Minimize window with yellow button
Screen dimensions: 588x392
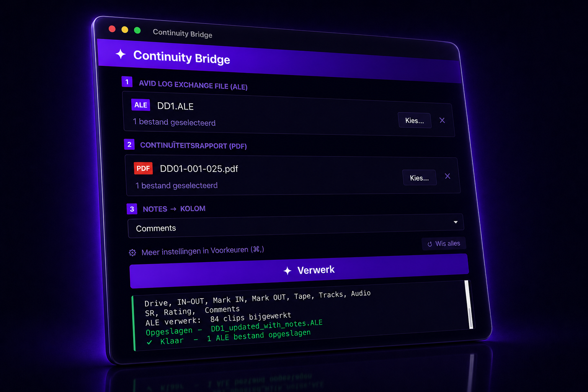(x=125, y=29)
